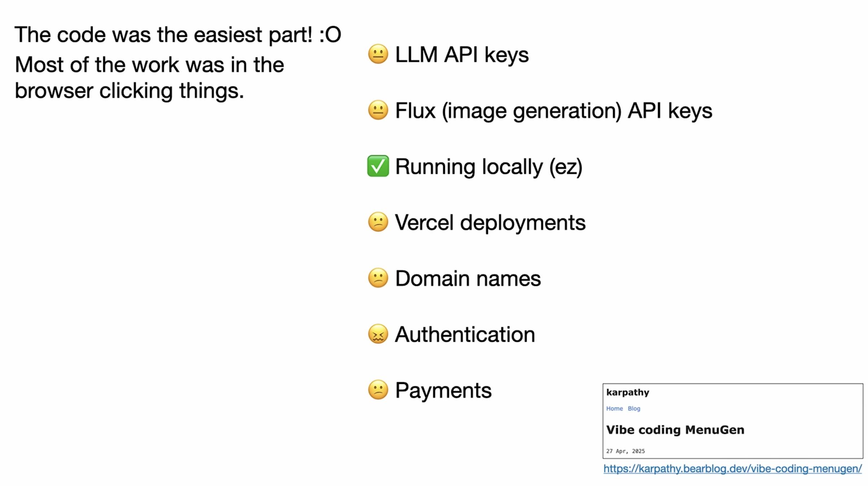Click the confused emoji beside Domain names

[378, 278]
